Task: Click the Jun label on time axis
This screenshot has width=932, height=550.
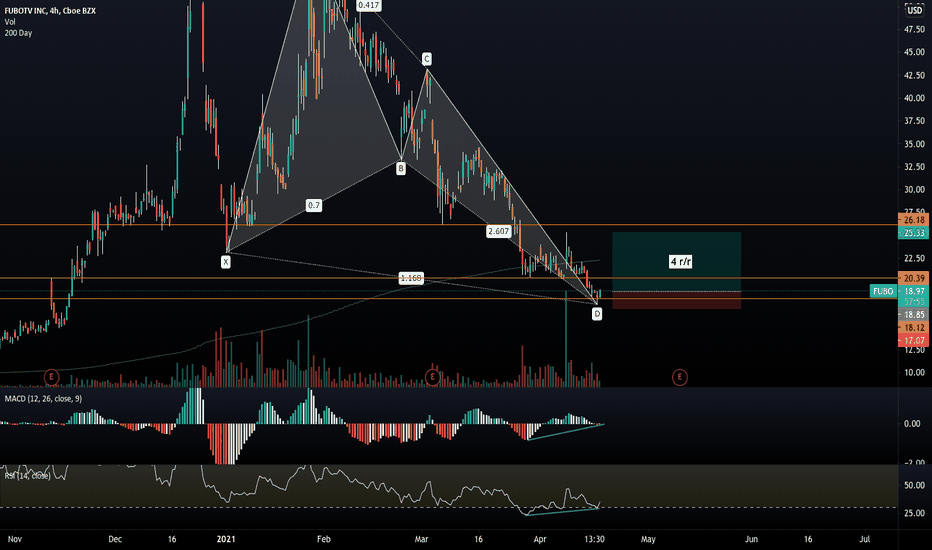Action: pos(751,539)
